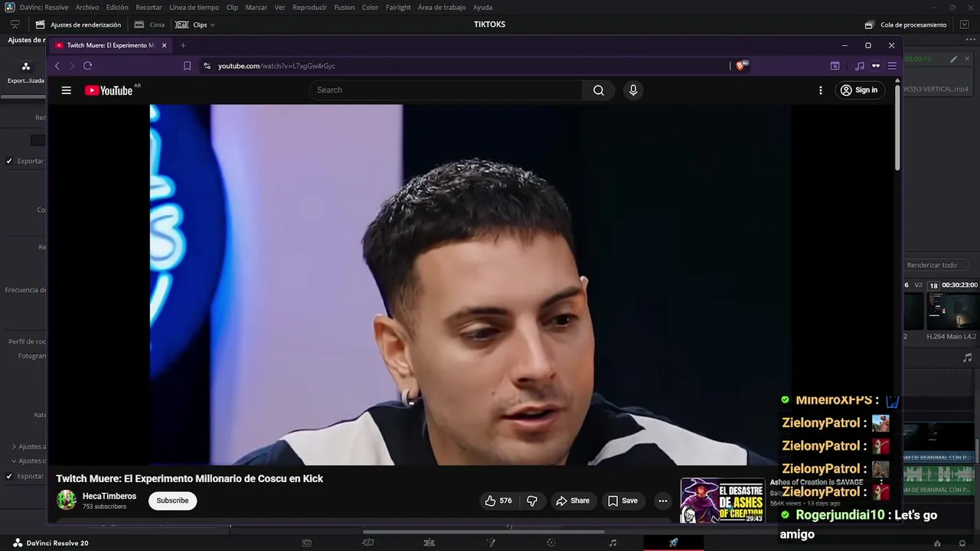
Task: Open the Edición menu
Action: pos(117,7)
